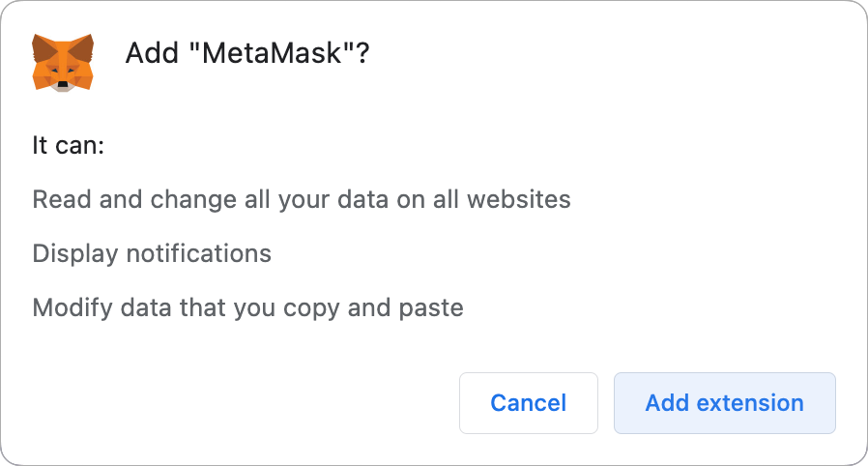Click the MetaMask fox icon

[x=63, y=63]
